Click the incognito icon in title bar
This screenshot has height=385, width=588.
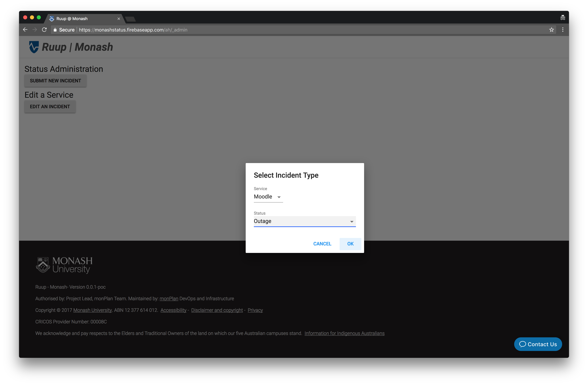click(562, 18)
